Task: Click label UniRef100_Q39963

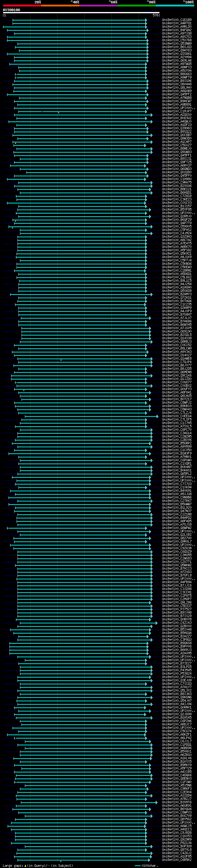Action: click(177, 128)
